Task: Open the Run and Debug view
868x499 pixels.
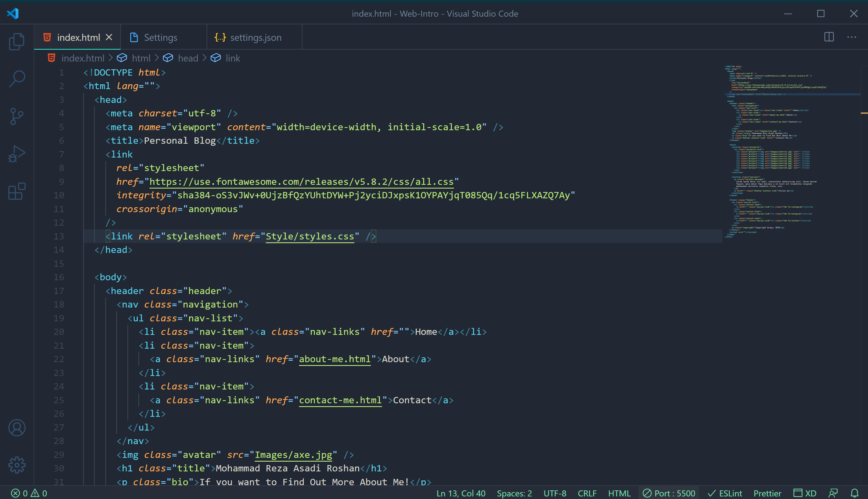Action: [16, 154]
